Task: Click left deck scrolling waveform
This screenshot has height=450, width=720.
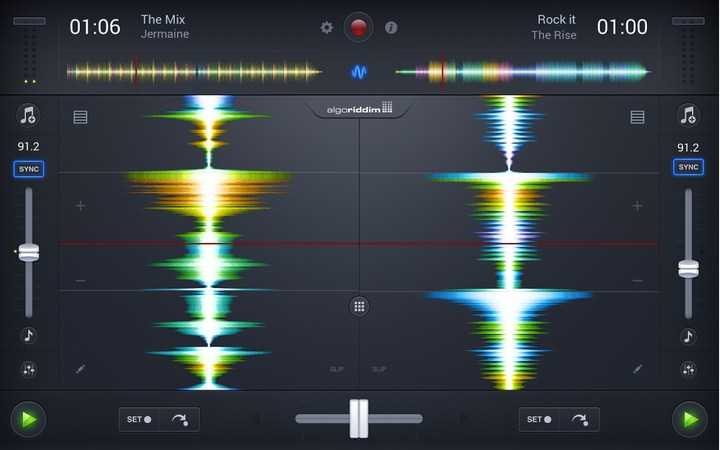Action: click(x=209, y=242)
